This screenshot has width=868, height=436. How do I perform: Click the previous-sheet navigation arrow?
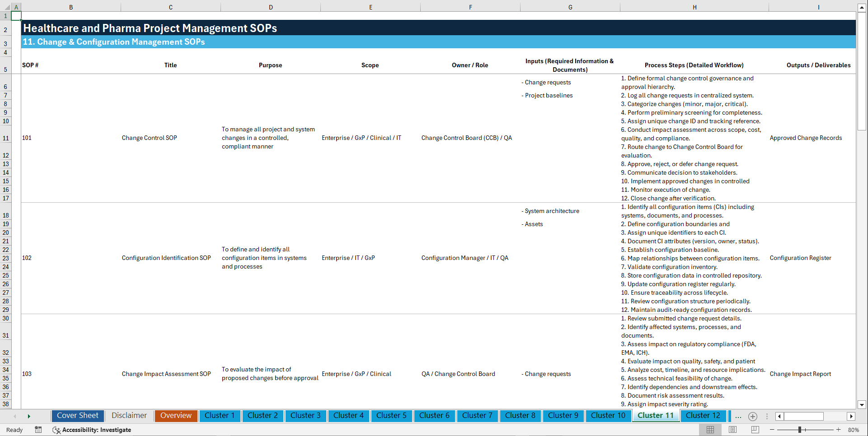(x=15, y=416)
